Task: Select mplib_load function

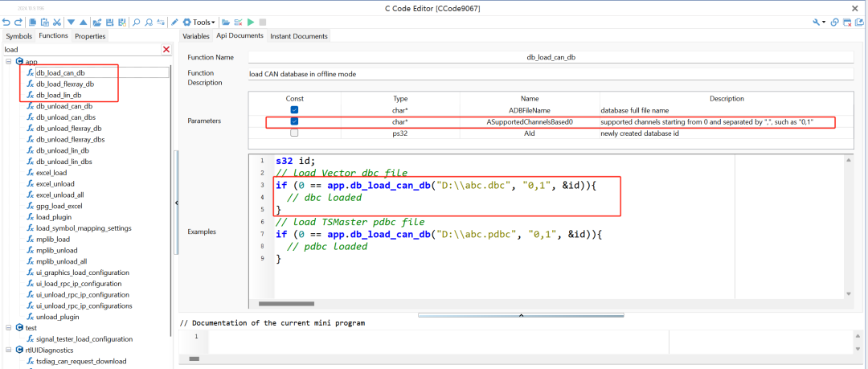Action: click(53, 239)
